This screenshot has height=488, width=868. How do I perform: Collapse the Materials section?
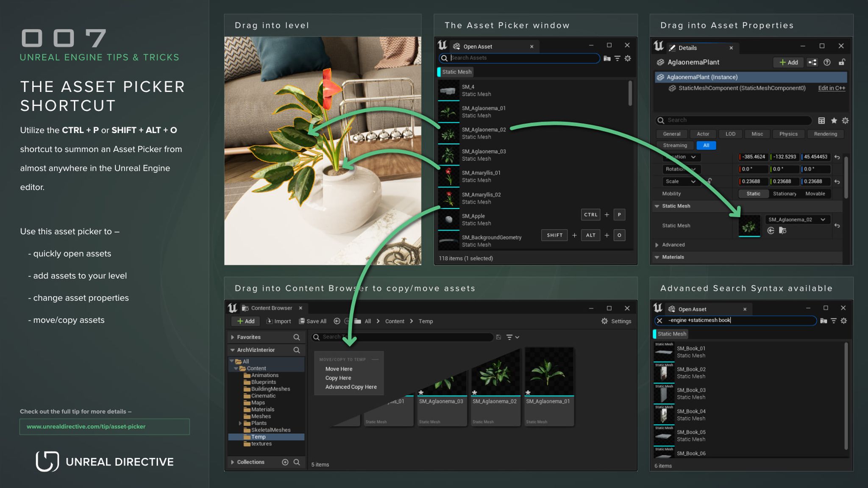click(x=674, y=257)
